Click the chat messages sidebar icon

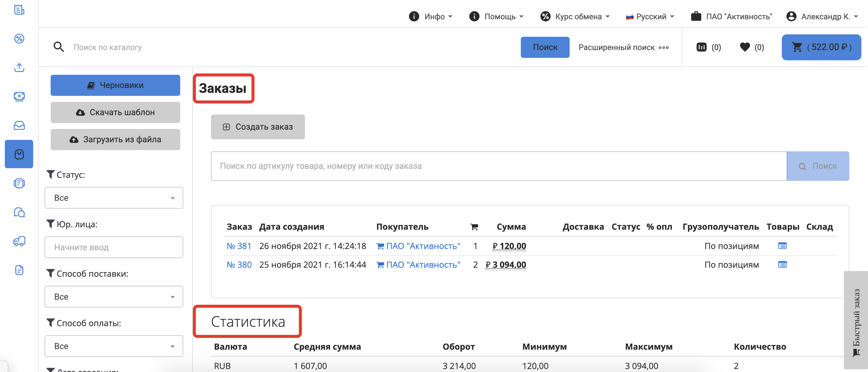[19, 212]
